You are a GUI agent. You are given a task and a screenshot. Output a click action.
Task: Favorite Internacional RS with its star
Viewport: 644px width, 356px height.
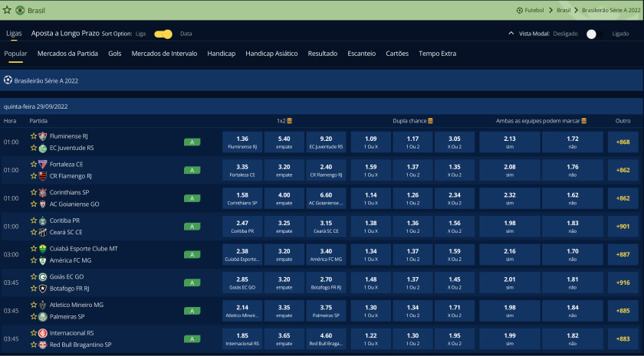[x=34, y=332]
